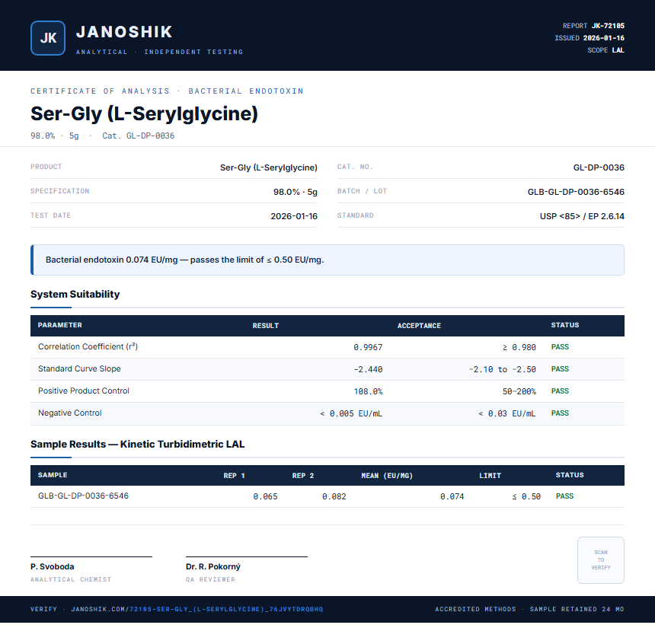Select the Rep 2 value 0.082
This screenshot has height=644, width=655.
(x=334, y=496)
